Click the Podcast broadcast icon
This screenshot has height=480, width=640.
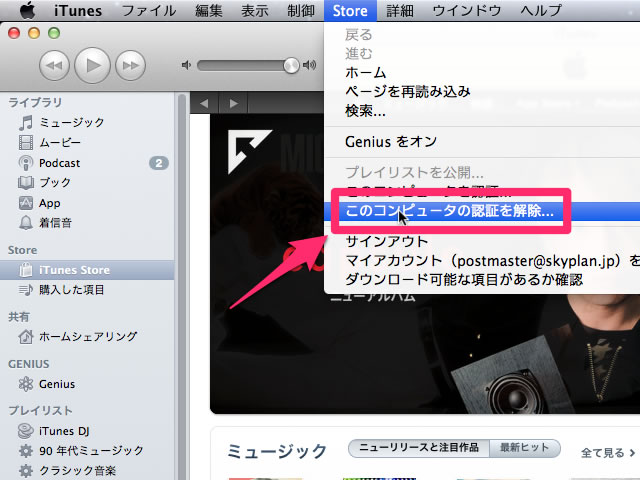coord(26,163)
